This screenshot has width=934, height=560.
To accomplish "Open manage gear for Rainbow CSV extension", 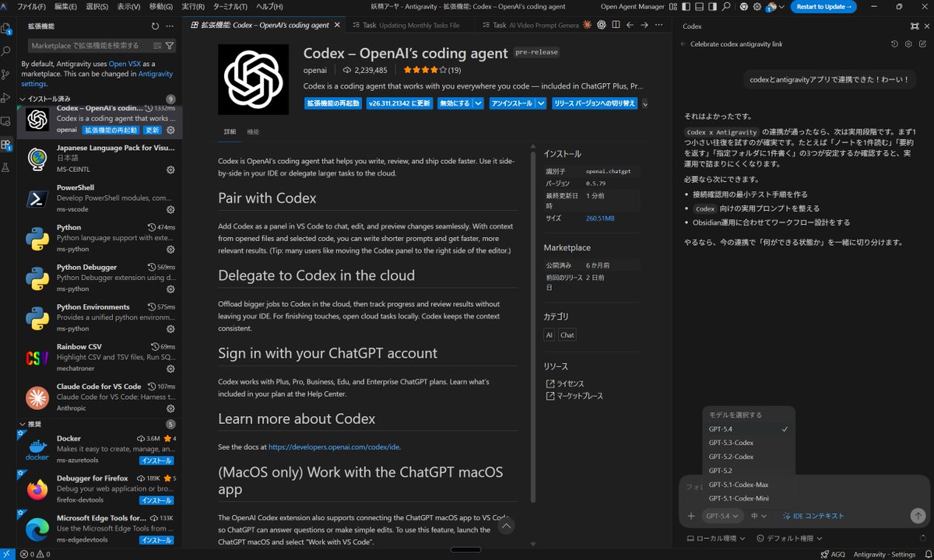I will tap(170, 368).
